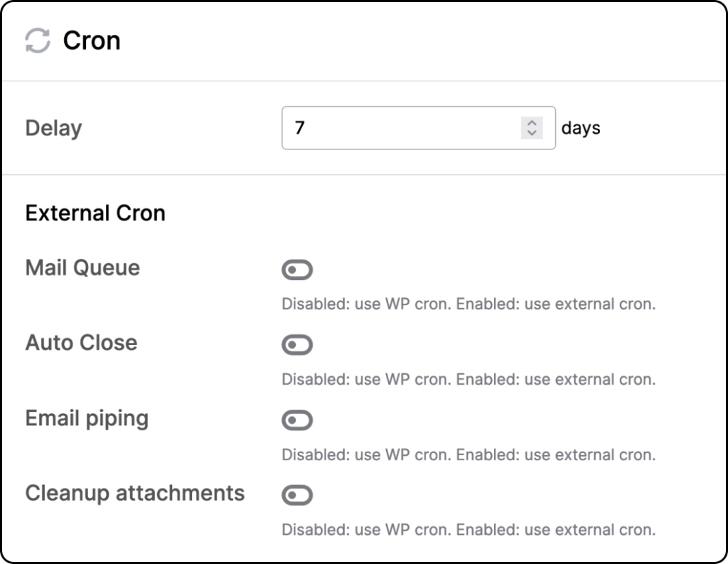The width and height of the screenshot is (728, 564).
Task: Click the Cron refresh arrows icon
Action: 38,41
